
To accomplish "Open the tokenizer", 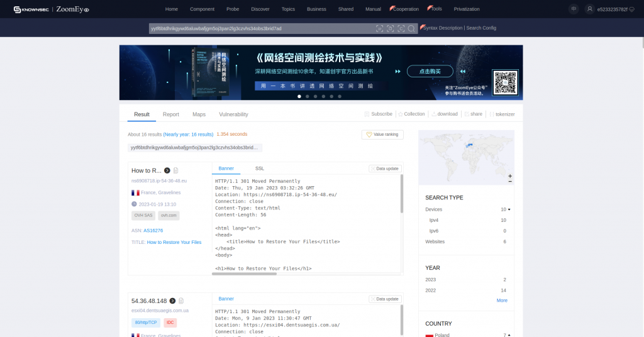I will pos(502,114).
